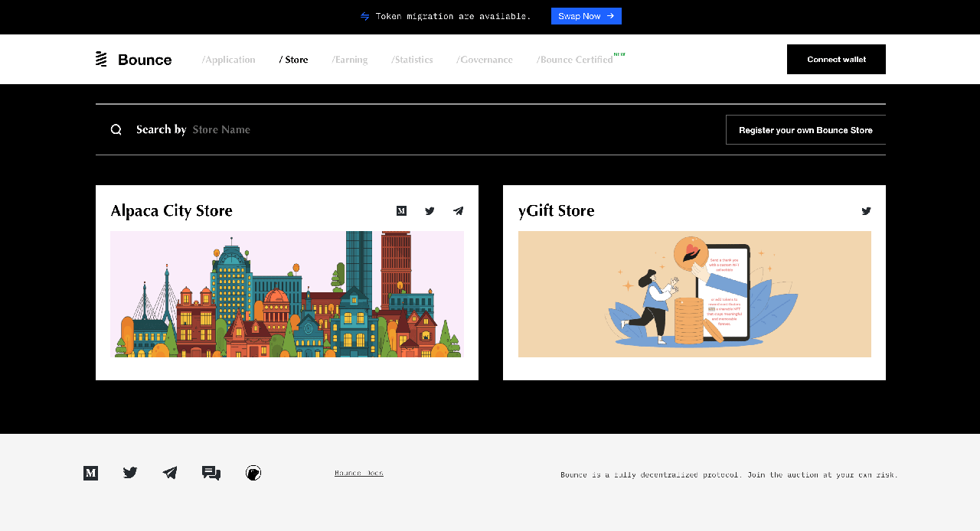Image resolution: width=980 pixels, height=531 pixels.
Task: Click the footer Twitter bird icon
Action: (x=130, y=474)
